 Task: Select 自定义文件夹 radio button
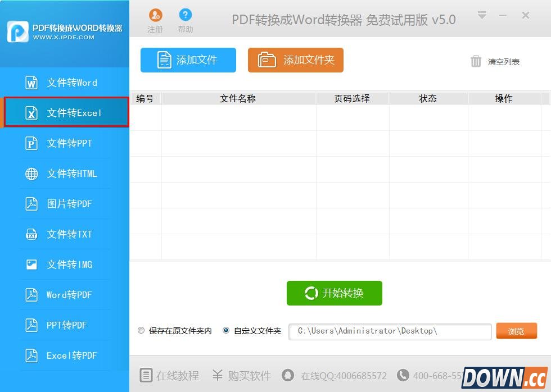coord(225,330)
